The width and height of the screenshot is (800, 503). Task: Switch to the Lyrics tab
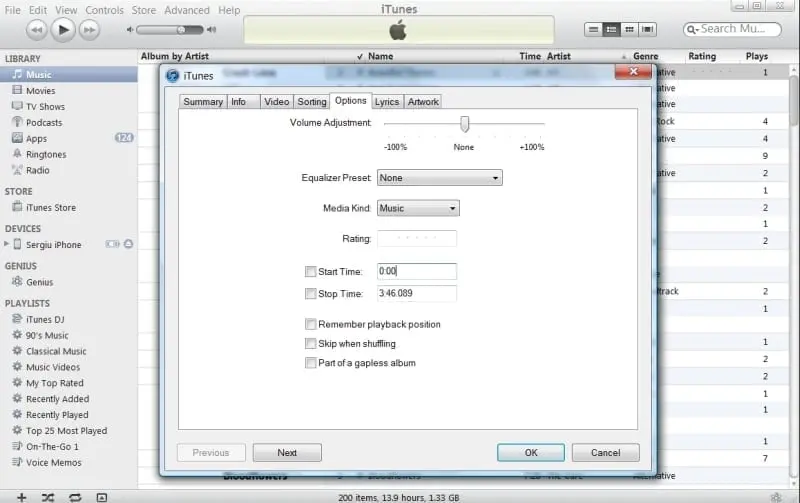point(387,102)
